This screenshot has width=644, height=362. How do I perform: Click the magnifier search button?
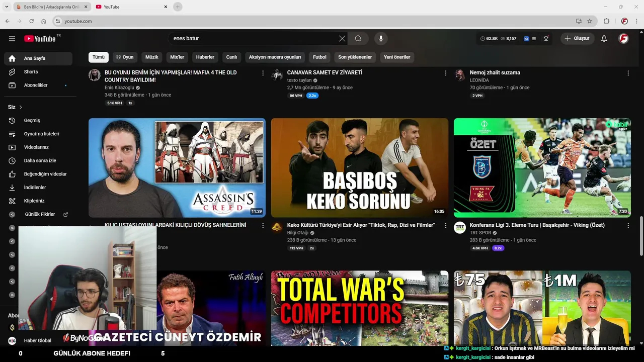(x=358, y=39)
